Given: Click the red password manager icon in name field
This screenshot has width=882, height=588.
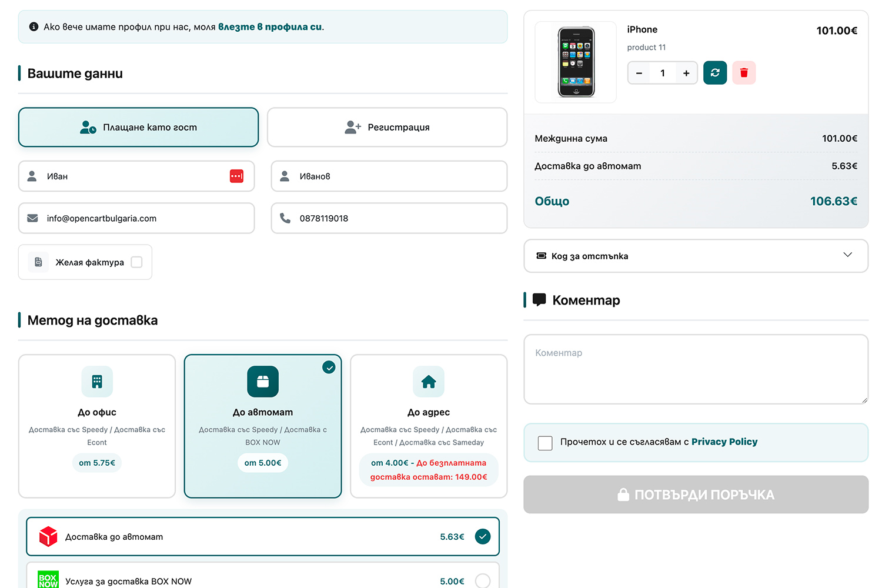Looking at the screenshot, I should (x=236, y=176).
